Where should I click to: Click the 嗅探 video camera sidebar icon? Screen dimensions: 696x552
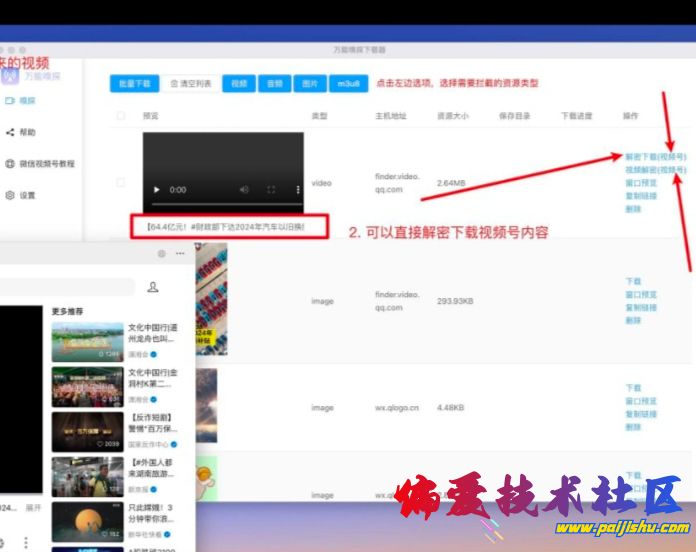click(x=10, y=101)
